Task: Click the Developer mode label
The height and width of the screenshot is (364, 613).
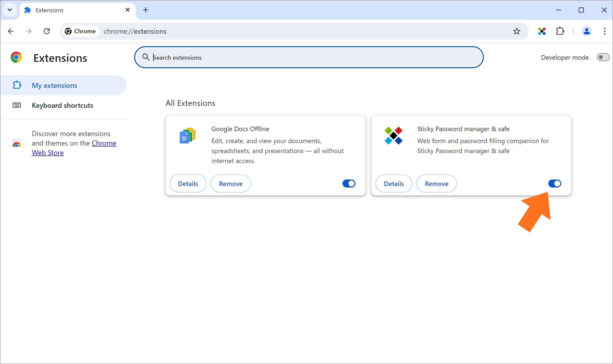Action: pos(565,57)
